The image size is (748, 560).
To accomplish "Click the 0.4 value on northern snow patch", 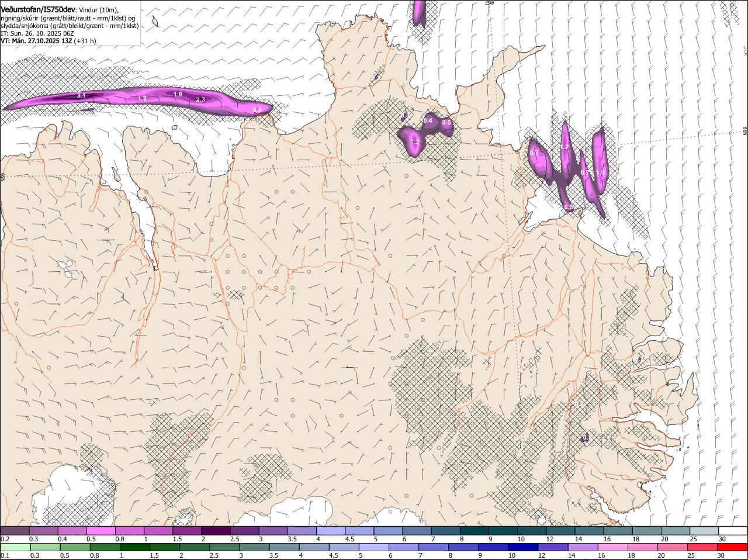I will (428, 121).
